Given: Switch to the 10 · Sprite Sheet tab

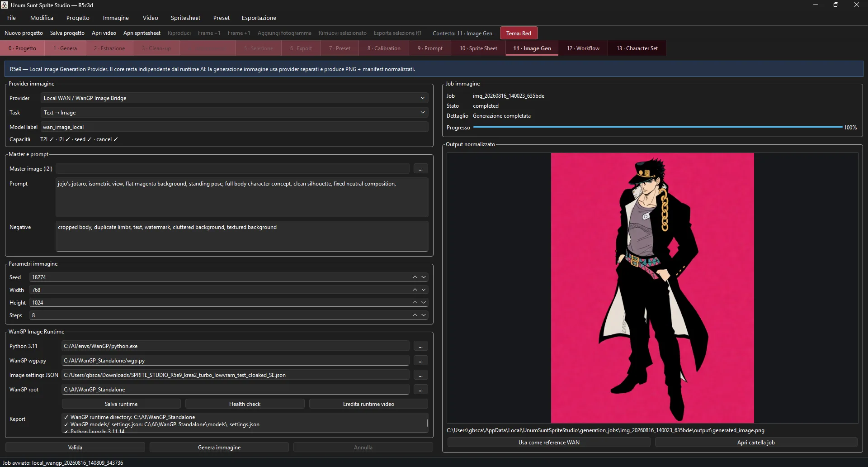Looking at the screenshot, I should coord(478,48).
